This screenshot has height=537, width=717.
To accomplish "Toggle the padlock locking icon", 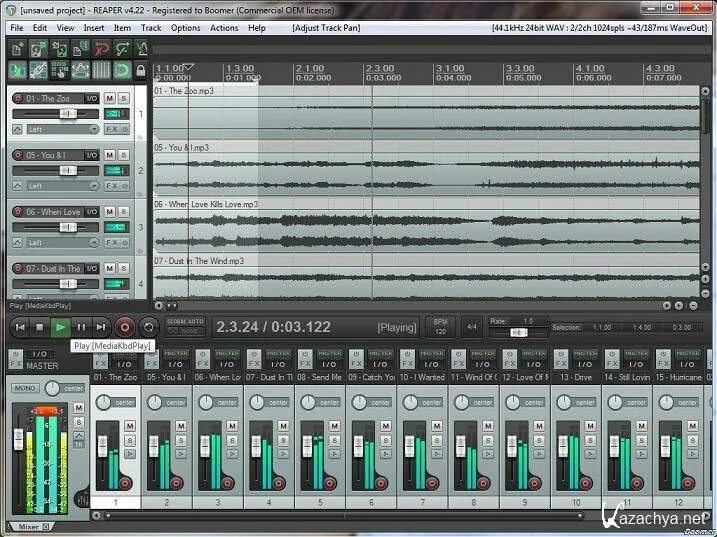I will click(x=141, y=70).
